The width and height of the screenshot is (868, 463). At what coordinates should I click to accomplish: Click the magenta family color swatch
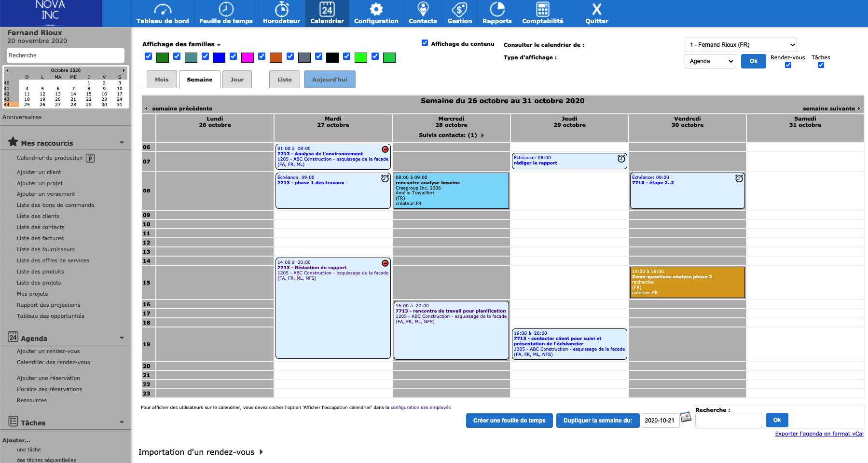[x=248, y=58]
